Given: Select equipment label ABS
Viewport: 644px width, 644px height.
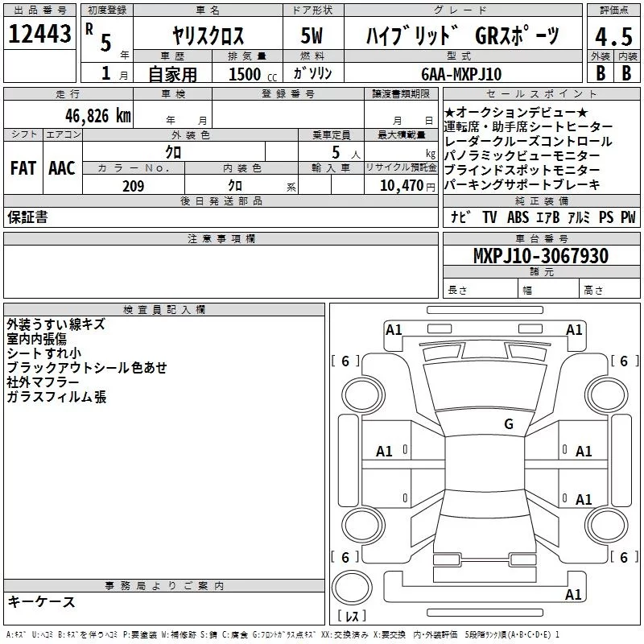Looking at the screenshot, I should pos(518,217).
